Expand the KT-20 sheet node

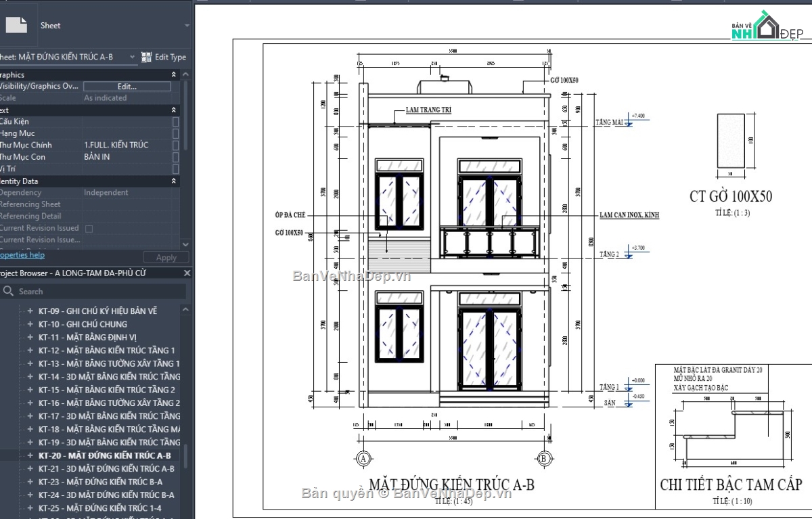tap(30, 455)
